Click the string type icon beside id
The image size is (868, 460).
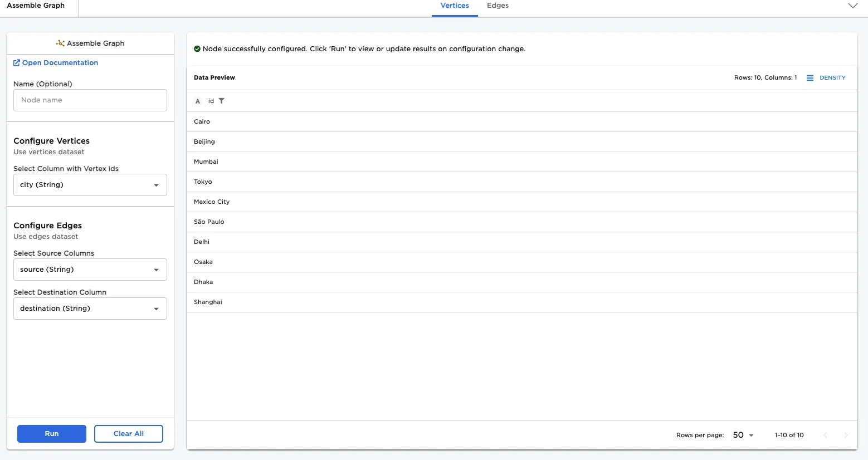tap(198, 101)
